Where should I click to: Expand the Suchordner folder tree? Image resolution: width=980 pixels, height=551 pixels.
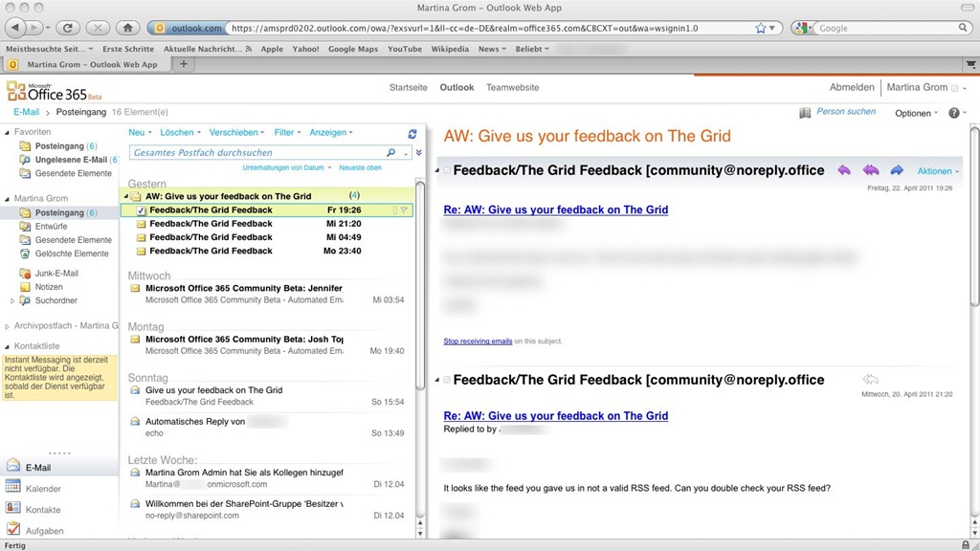[12, 300]
